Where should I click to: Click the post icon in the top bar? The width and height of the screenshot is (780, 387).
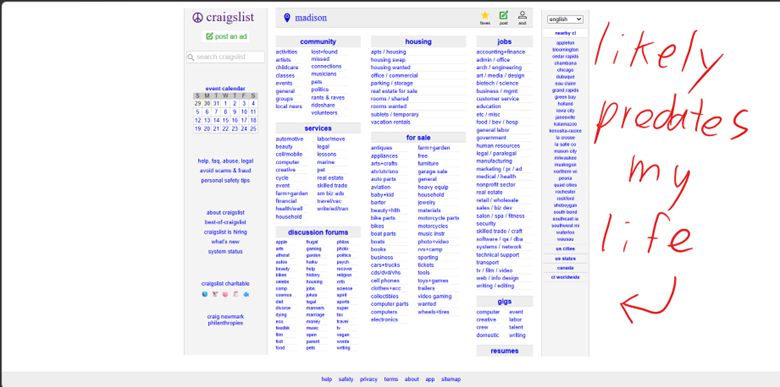(503, 15)
